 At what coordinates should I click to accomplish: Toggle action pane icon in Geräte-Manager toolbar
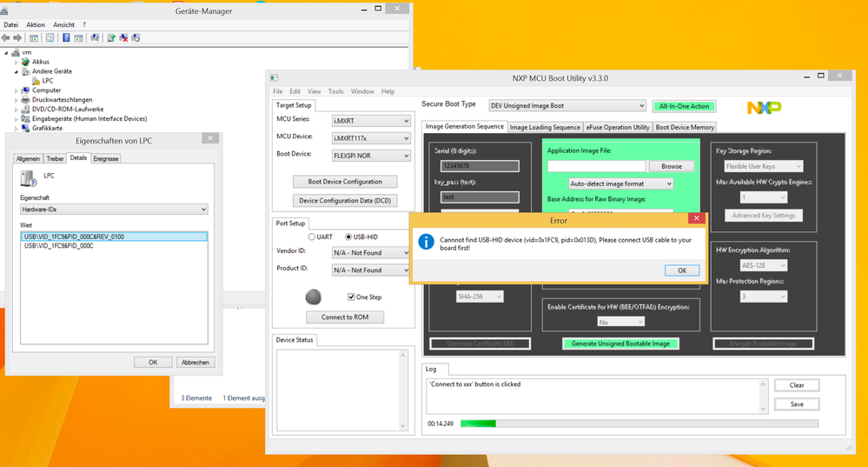[x=78, y=37]
